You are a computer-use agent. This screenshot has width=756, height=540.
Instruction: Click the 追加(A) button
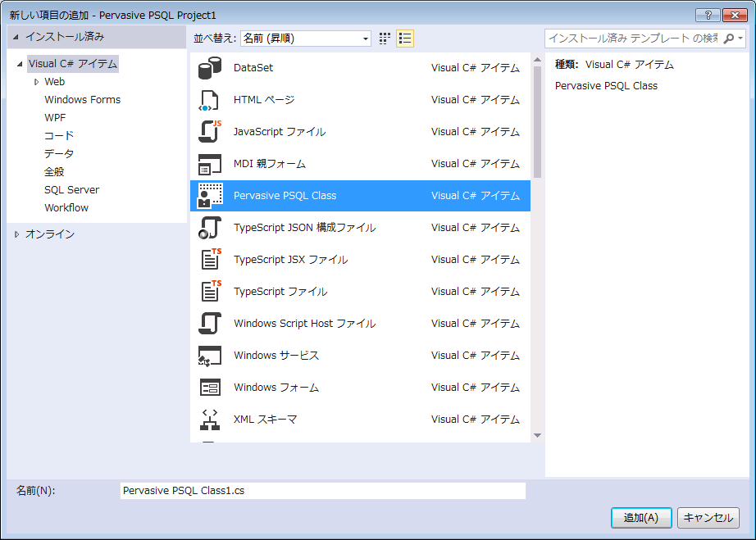[x=640, y=518]
